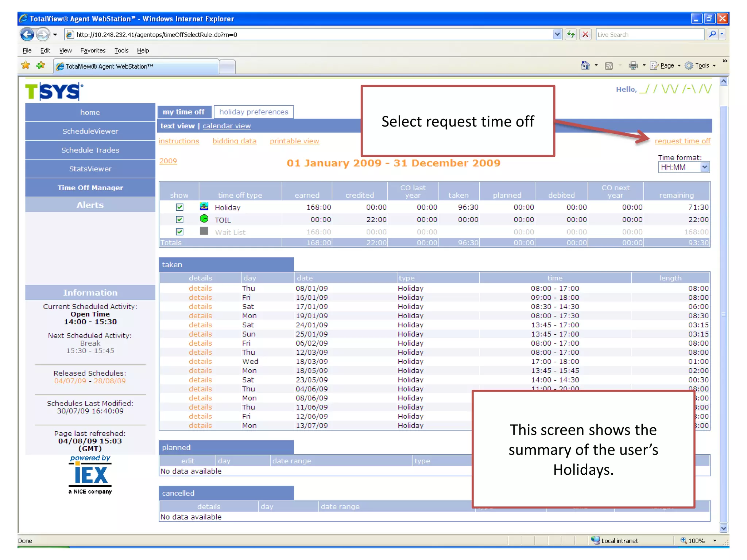Open the Favorites menu

(x=93, y=50)
